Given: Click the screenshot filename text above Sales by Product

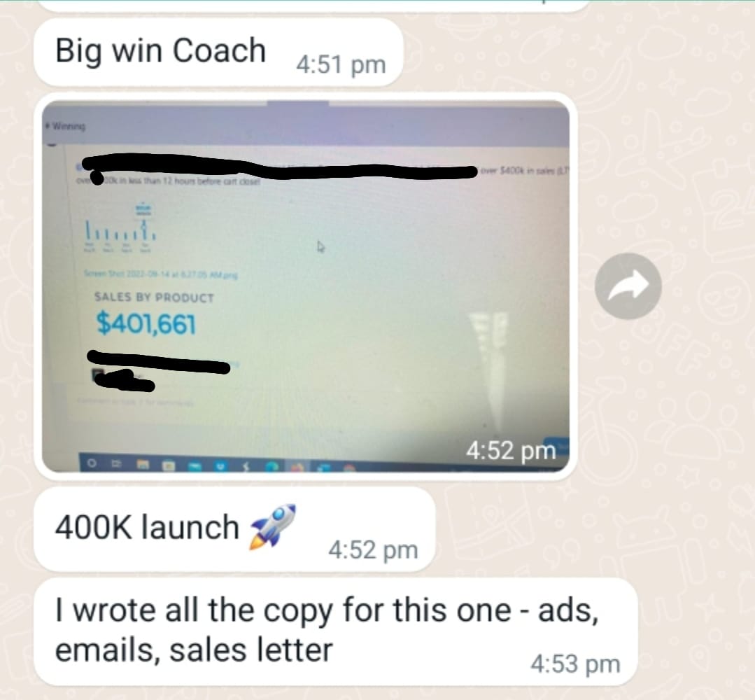Looking at the screenshot, I should [x=161, y=274].
